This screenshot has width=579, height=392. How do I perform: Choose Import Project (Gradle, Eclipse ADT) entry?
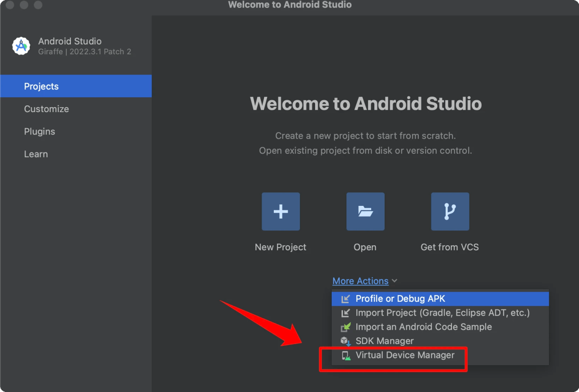(440, 313)
